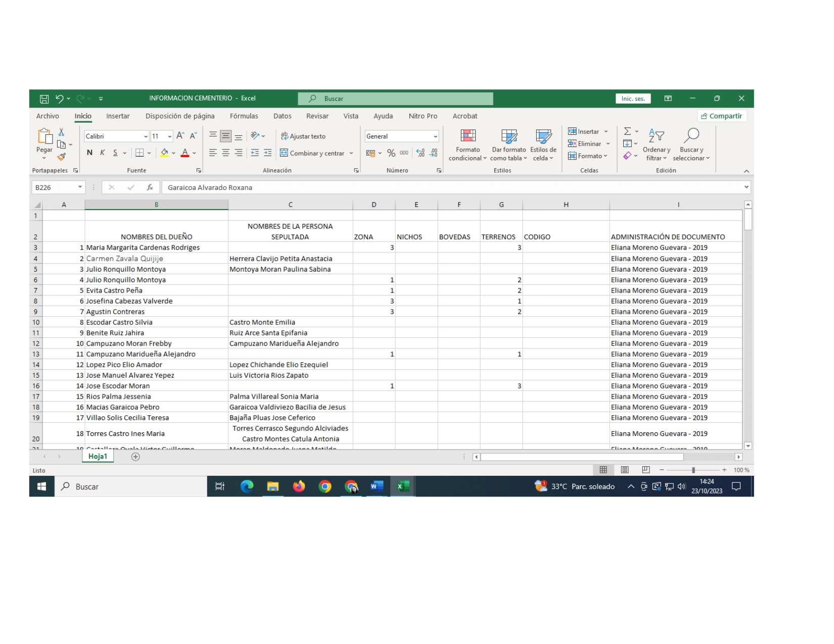Click Combinar y centrar button

coord(312,153)
